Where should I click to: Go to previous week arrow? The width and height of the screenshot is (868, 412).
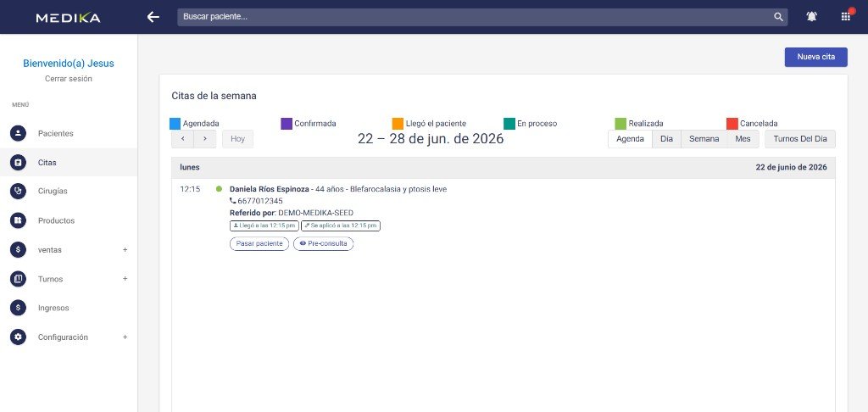click(x=183, y=139)
